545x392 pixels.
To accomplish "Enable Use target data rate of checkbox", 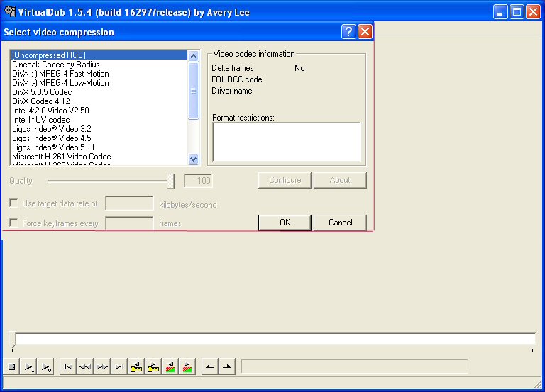I will (13, 203).
